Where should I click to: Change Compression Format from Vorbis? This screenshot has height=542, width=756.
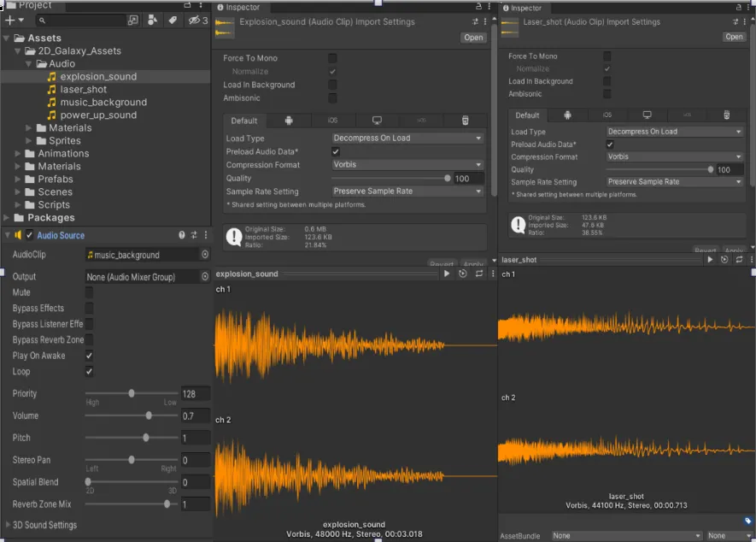(x=407, y=163)
